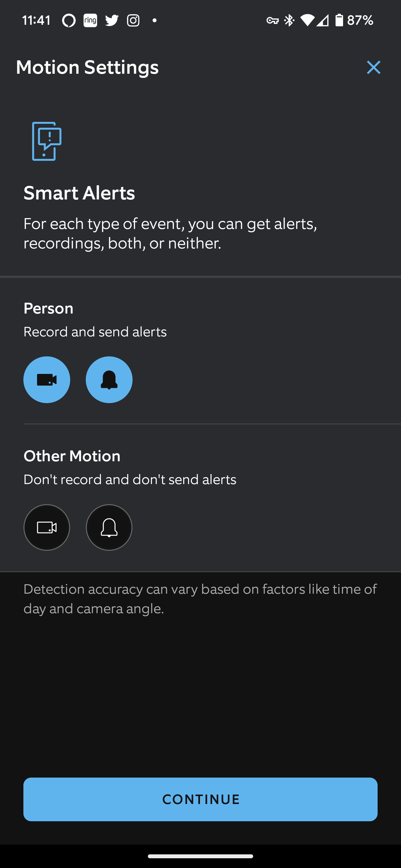The width and height of the screenshot is (401, 868).
Task: Tap the bottom navigation gesture bar
Action: tap(200, 856)
